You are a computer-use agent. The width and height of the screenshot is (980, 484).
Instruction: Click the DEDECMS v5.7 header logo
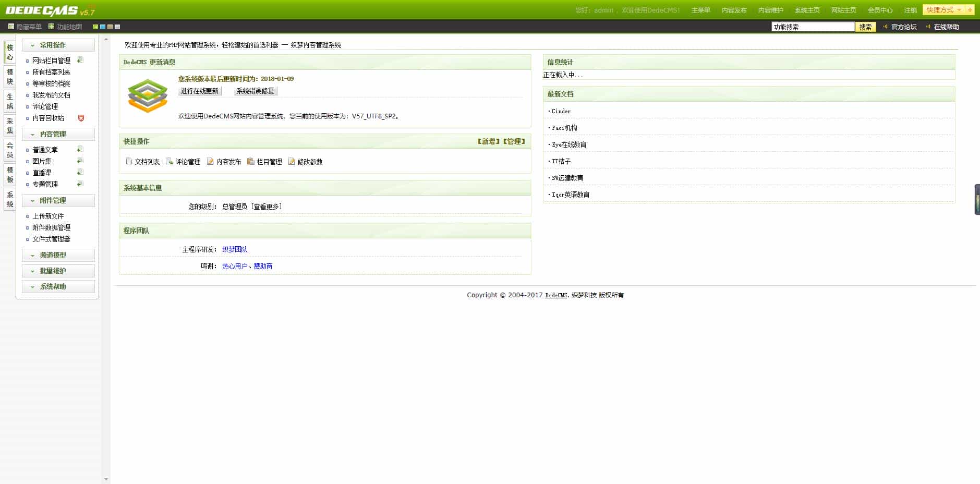[x=50, y=10]
